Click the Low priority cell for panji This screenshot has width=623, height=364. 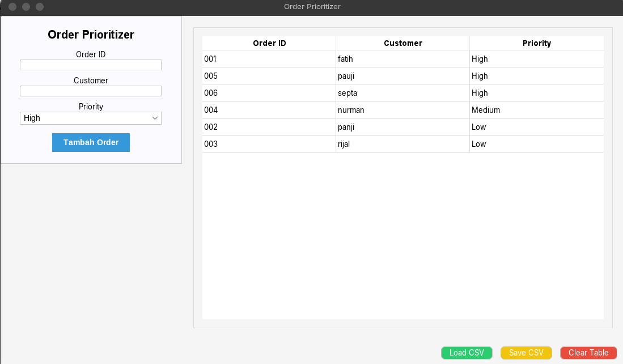pyautogui.click(x=536, y=127)
